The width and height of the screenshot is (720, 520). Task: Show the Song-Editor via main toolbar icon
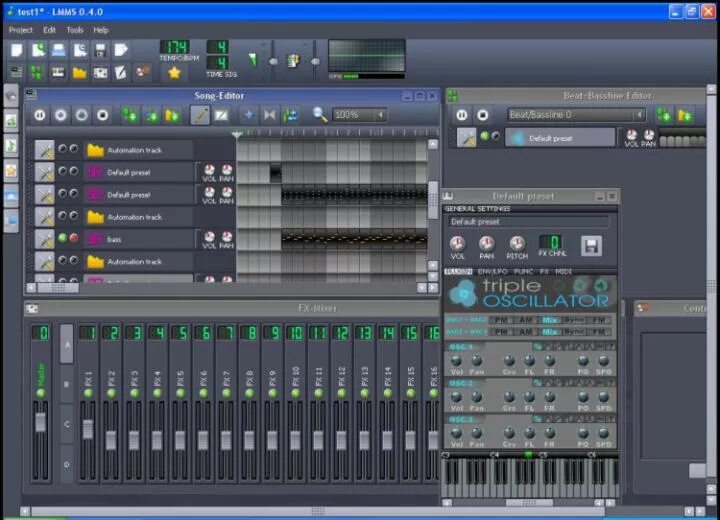pos(17,72)
